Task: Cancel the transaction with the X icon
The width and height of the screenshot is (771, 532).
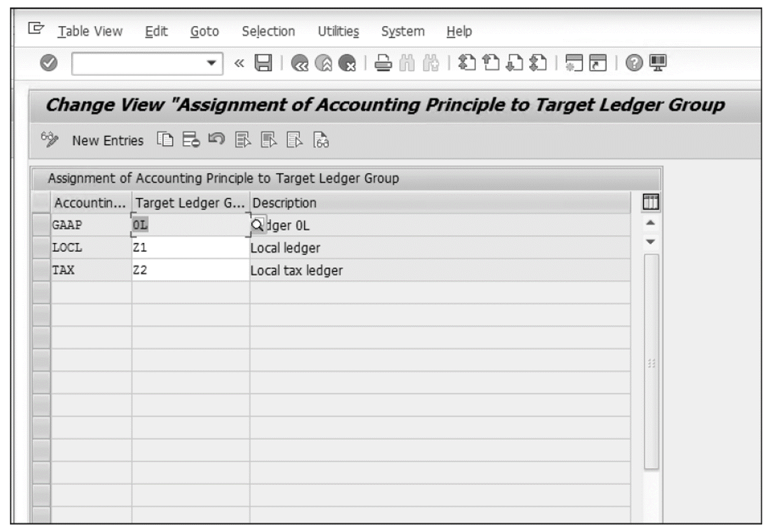Action: coord(346,64)
